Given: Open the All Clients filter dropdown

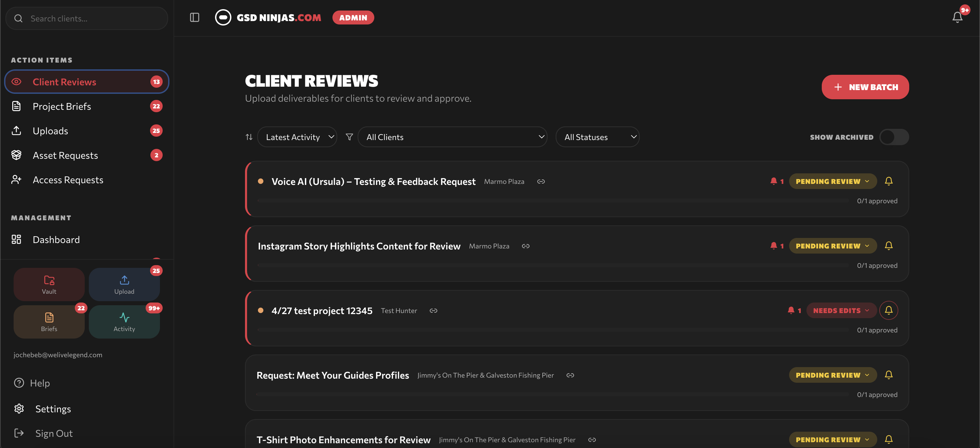Looking at the screenshot, I should (x=452, y=137).
